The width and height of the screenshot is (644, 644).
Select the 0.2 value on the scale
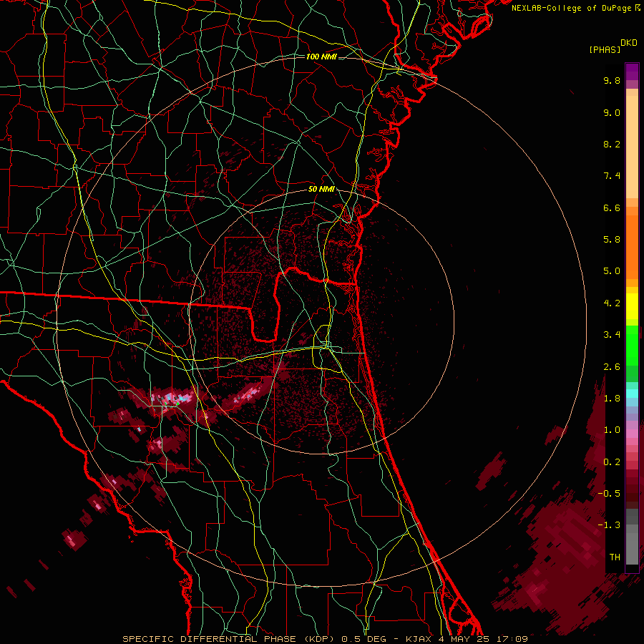coord(612,462)
